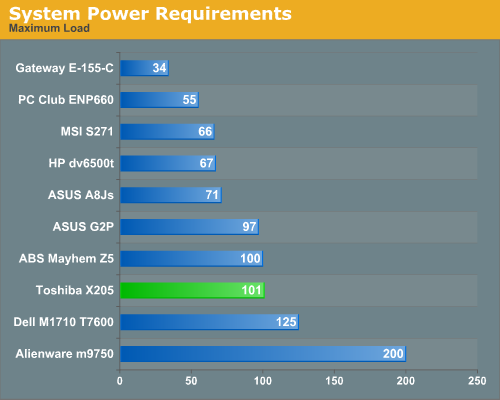Click the x-axis tick label 50
The height and width of the screenshot is (400, 500).
pos(191,381)
